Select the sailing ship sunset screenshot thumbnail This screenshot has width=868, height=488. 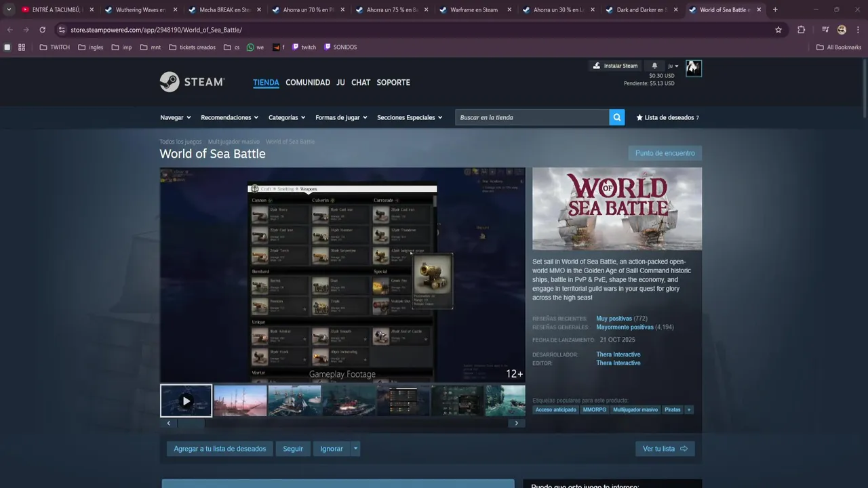coord(240,401)
